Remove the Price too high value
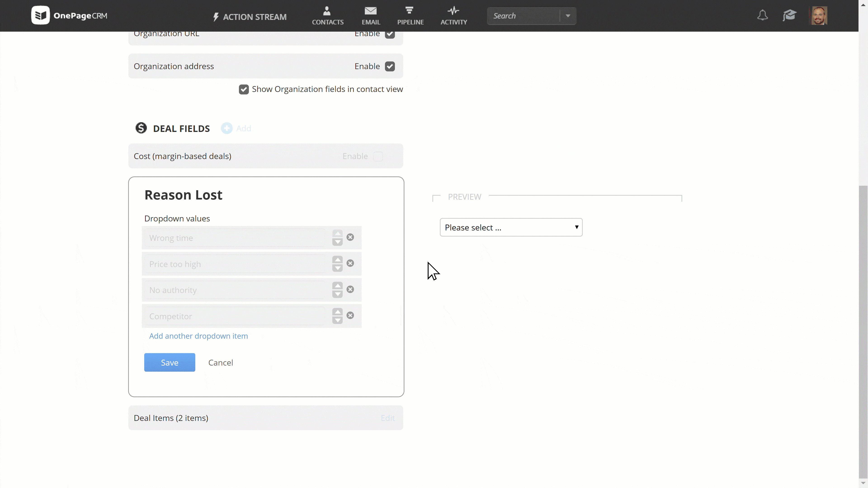The width and height of the screenshot is (868, 488). click(x=350, y=263)
